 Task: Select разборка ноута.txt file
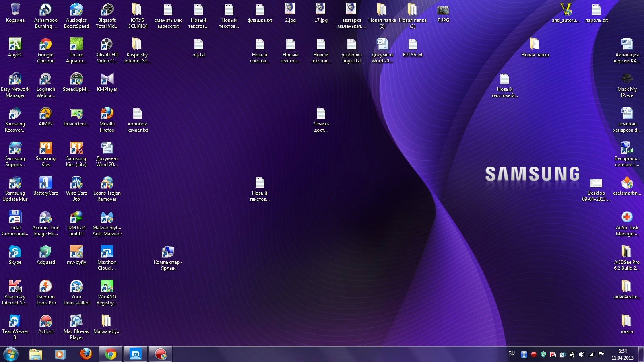point(352,50)
